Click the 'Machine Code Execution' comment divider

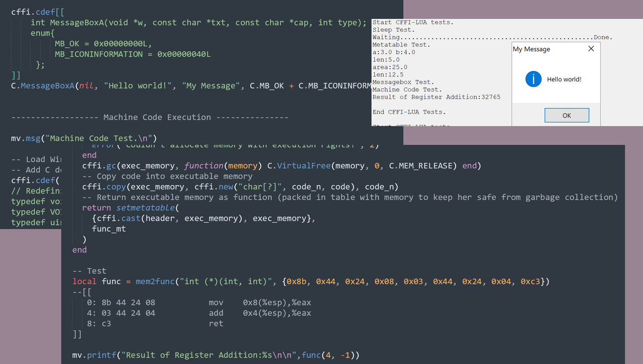pyautogui.click(x=150, y=117)
